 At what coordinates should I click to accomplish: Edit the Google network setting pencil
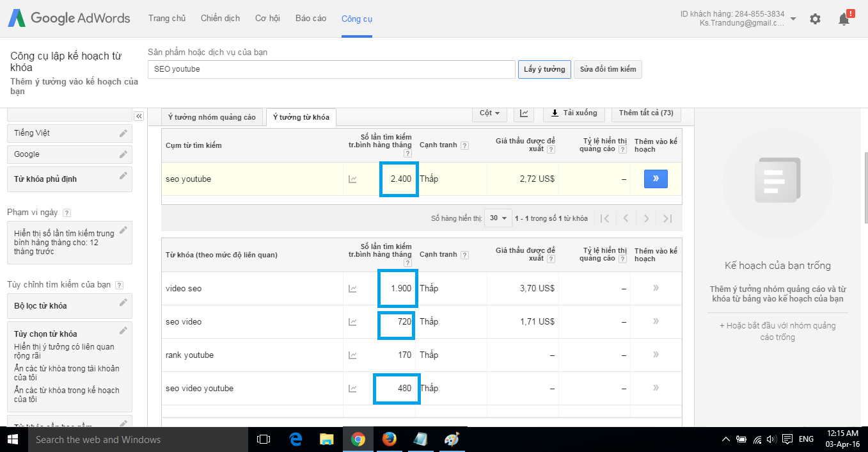pyautogui.click(x=123, y=154)
